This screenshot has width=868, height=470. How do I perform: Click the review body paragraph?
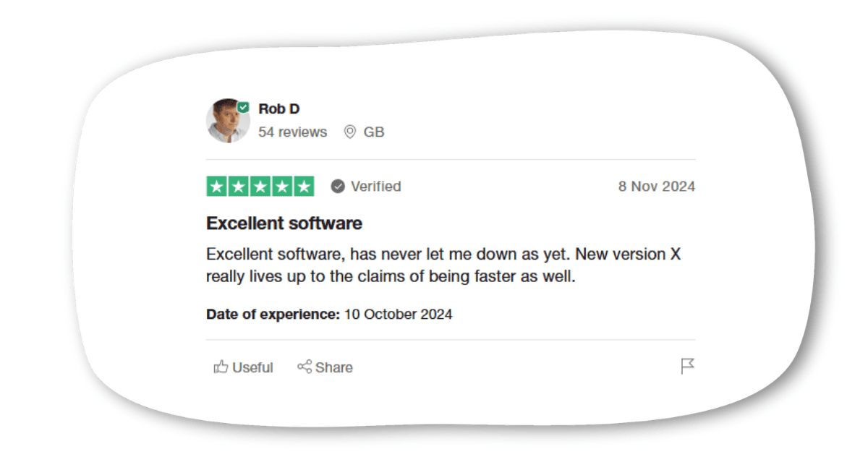pyautogui.click(x=443, y=265)
